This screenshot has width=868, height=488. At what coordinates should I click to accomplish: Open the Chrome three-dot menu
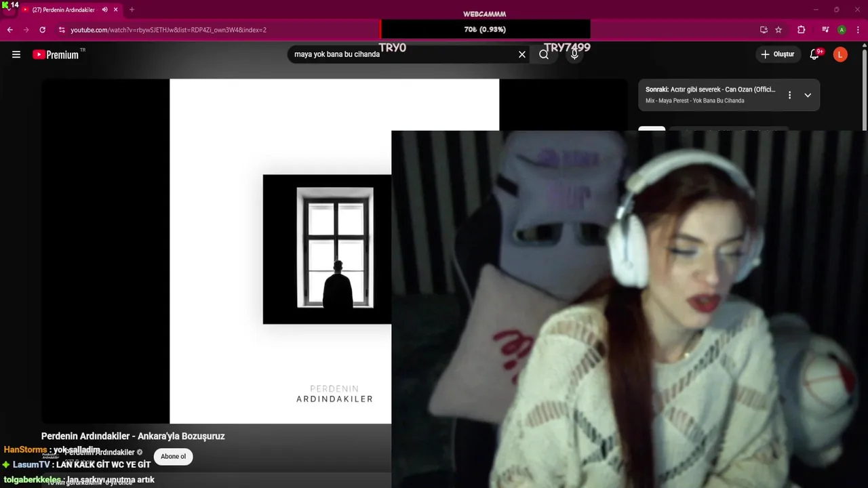[x=858, y=30]
